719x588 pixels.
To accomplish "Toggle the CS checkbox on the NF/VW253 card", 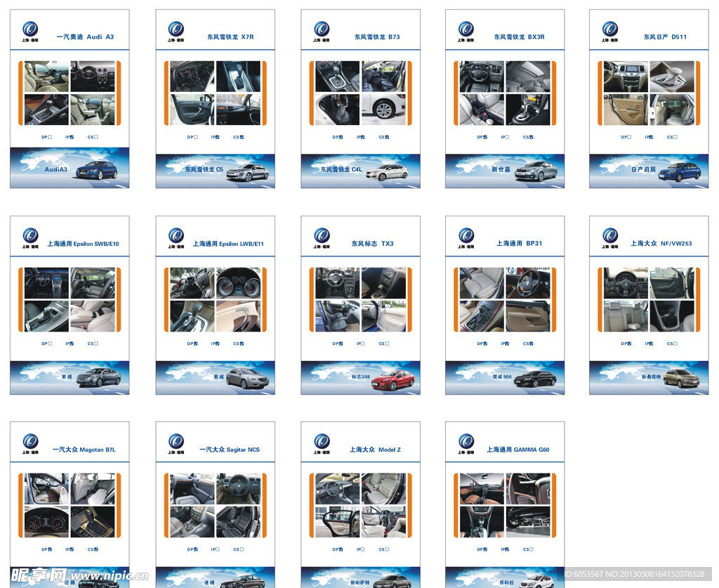I will (675, 344).
